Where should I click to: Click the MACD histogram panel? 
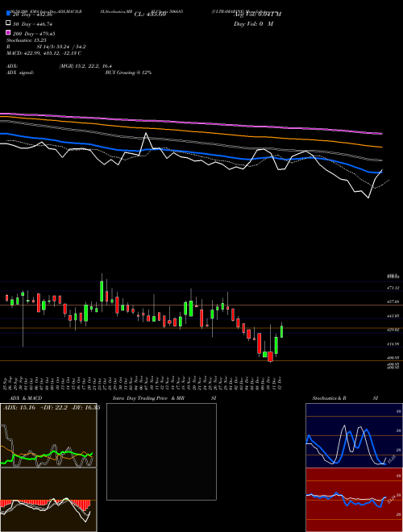tap(48, 500)
